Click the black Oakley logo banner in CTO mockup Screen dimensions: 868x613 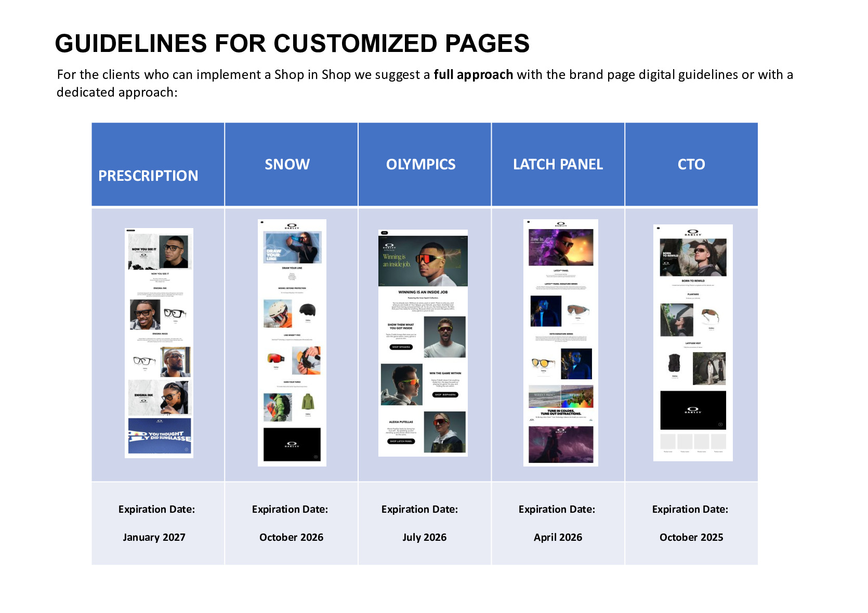coord(693,410)
